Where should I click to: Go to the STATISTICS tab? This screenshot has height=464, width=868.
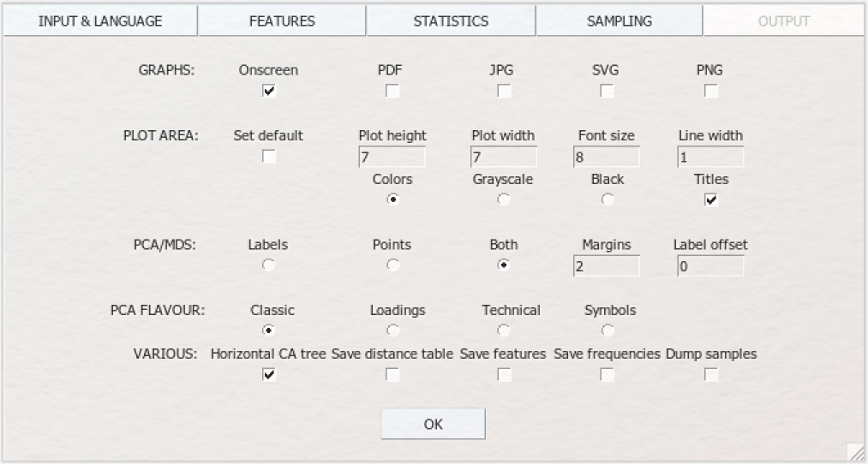click(x=451, y=21)
